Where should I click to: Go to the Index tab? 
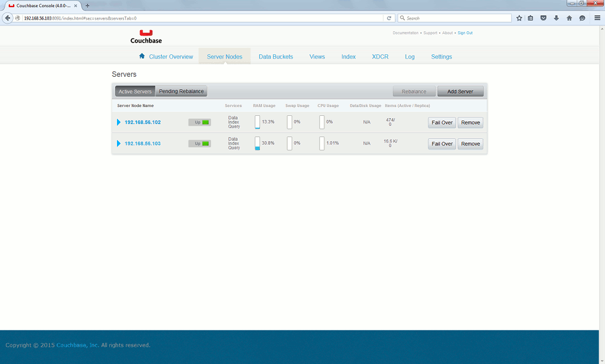point(349,57)
